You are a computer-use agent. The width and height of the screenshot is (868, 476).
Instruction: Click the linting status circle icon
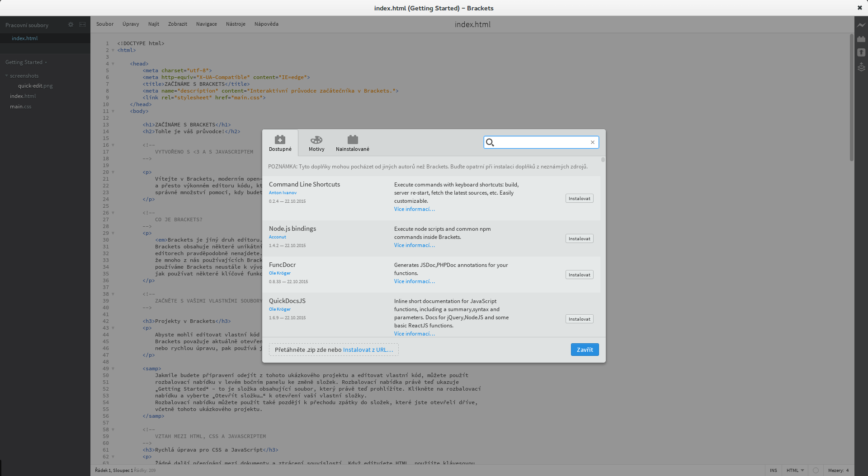tap(816, 471)
